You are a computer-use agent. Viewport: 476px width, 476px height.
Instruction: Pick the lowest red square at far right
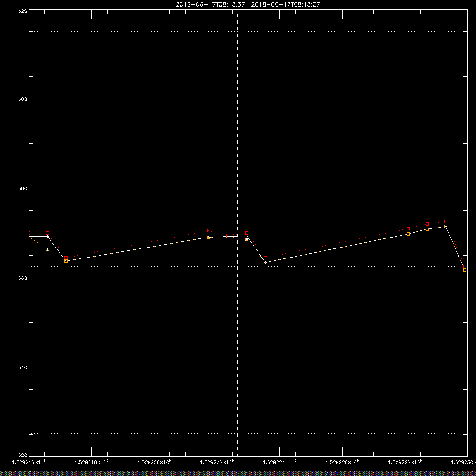point(465,266)
